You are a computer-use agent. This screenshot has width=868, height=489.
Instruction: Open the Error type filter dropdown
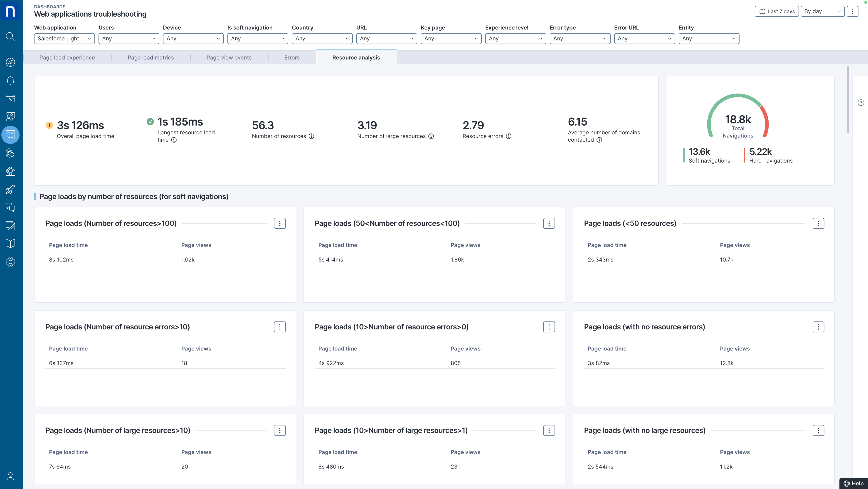(579, 38)
